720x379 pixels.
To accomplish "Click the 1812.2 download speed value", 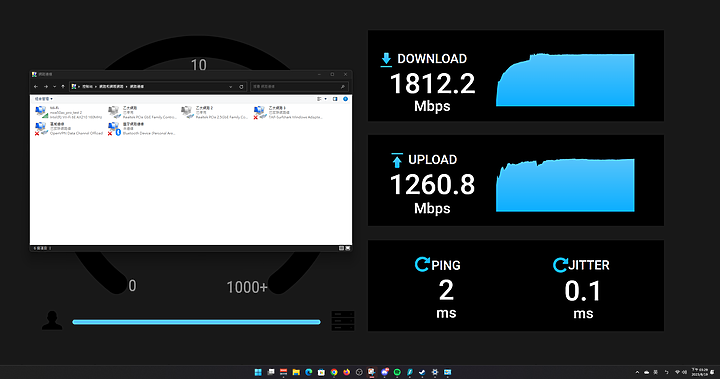I will coord(433,84).
